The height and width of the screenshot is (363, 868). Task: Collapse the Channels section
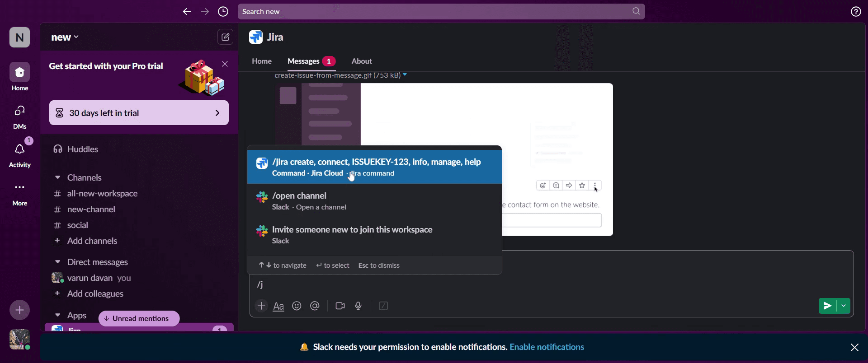tap(57, 177)
